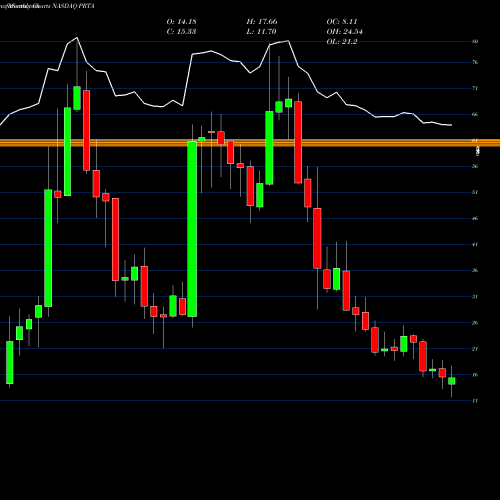Image resolution: width=500 pixels, height=500 pixels.
Task: Click the OL: 21.2 reading
Action: tap(342, 42)
